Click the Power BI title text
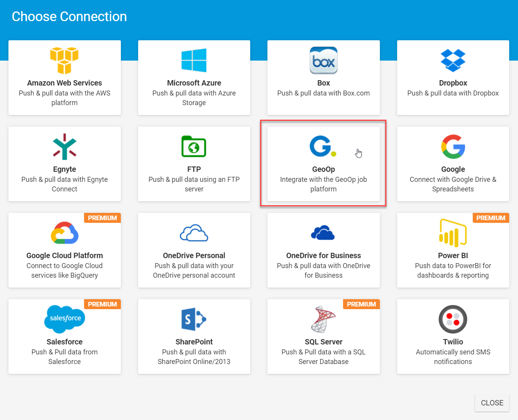 tap(453, 255)
